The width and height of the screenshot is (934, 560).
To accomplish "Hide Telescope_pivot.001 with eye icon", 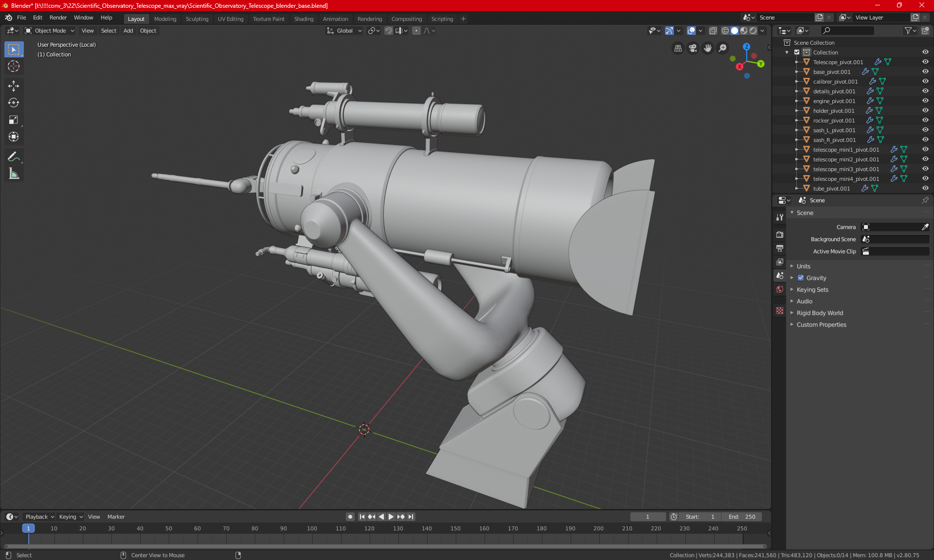I will (x=925, y=62).
